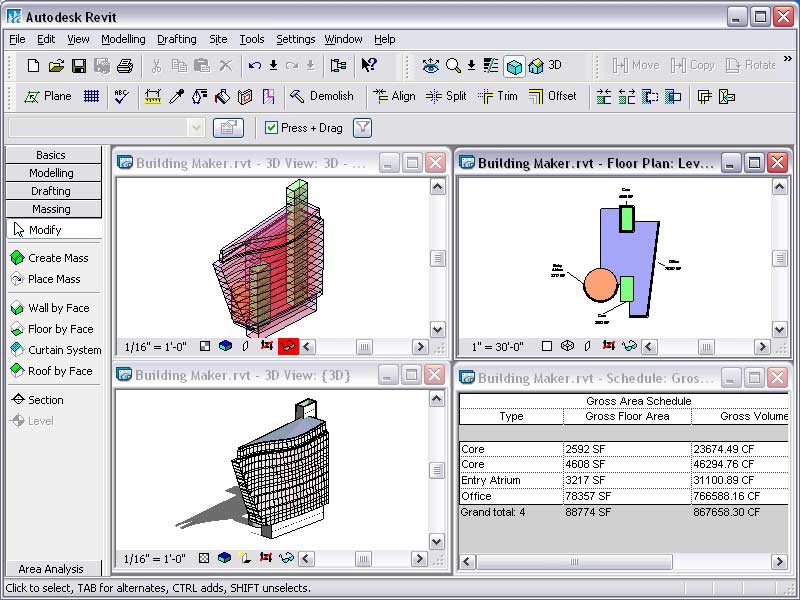Choose Wall by Face
Screen dimensions: 800x600
point(50,308)
